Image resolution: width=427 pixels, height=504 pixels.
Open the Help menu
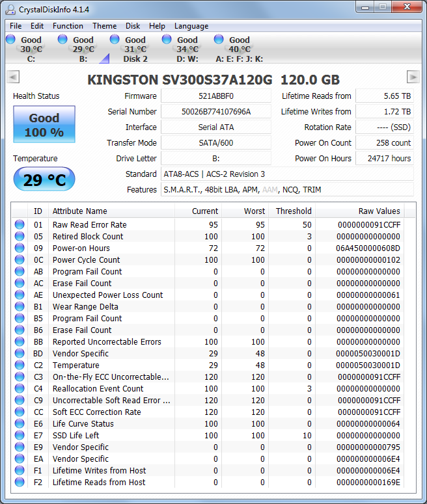[157, 26]
